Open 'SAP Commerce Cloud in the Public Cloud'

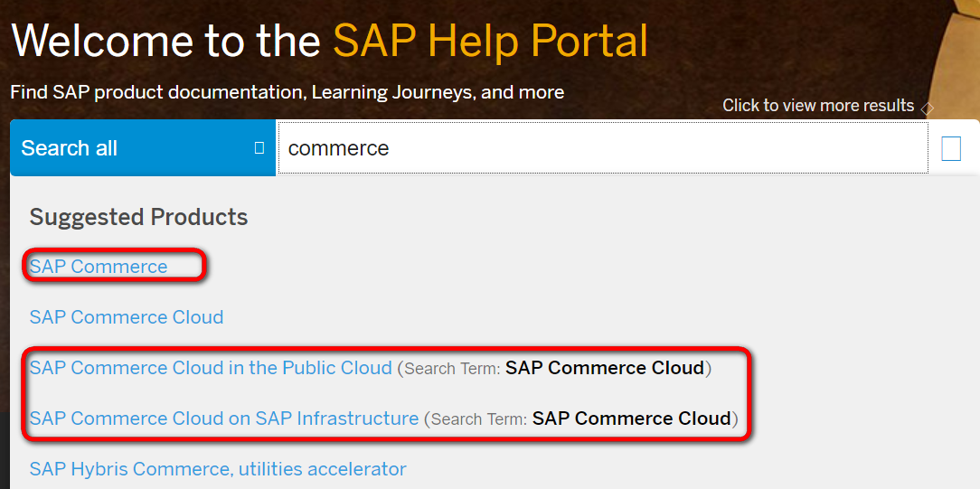211,368
